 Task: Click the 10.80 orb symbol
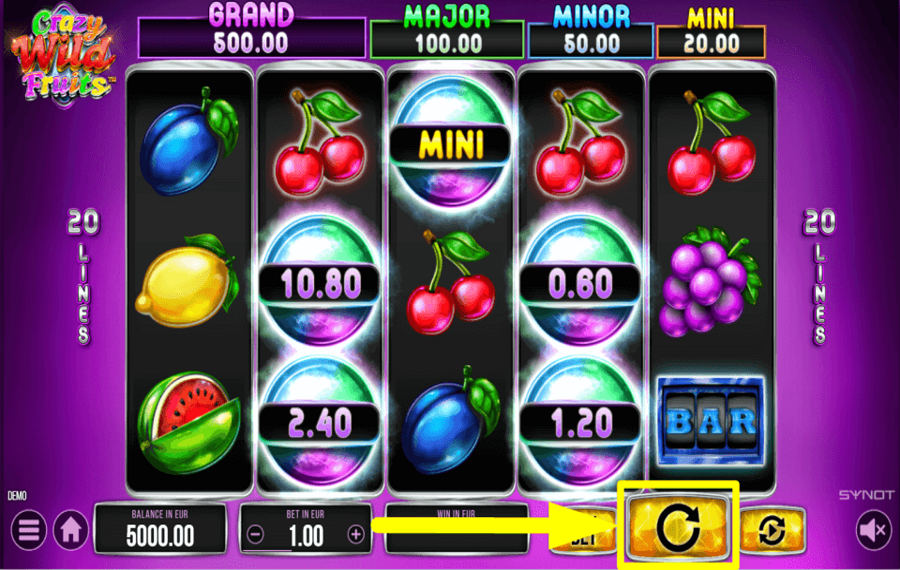coord(320,282)
